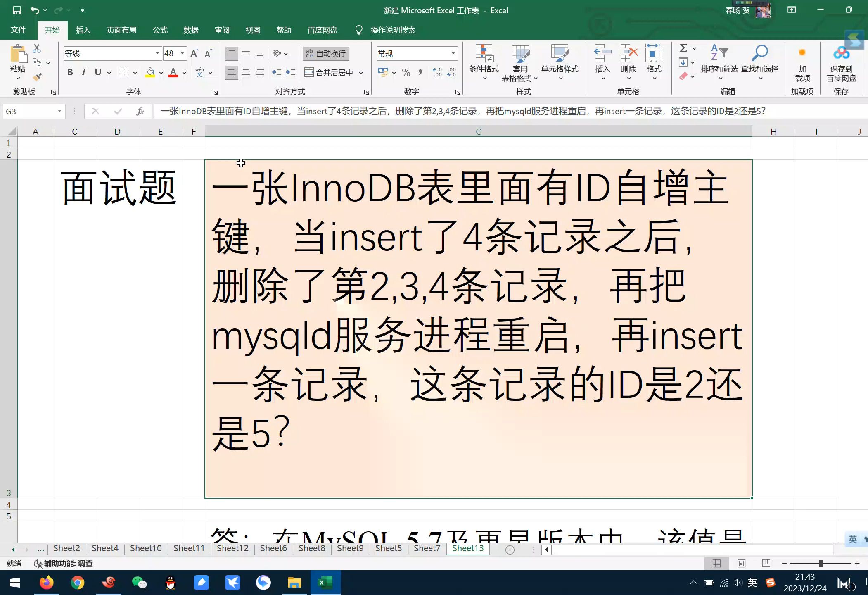Click the fill color paint bucket swatch
The image size is (868, 595).
pos(150,73)
